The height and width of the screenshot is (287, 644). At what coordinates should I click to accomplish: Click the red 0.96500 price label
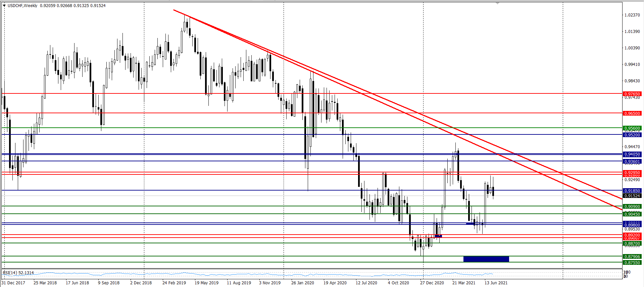coord(632,114)
